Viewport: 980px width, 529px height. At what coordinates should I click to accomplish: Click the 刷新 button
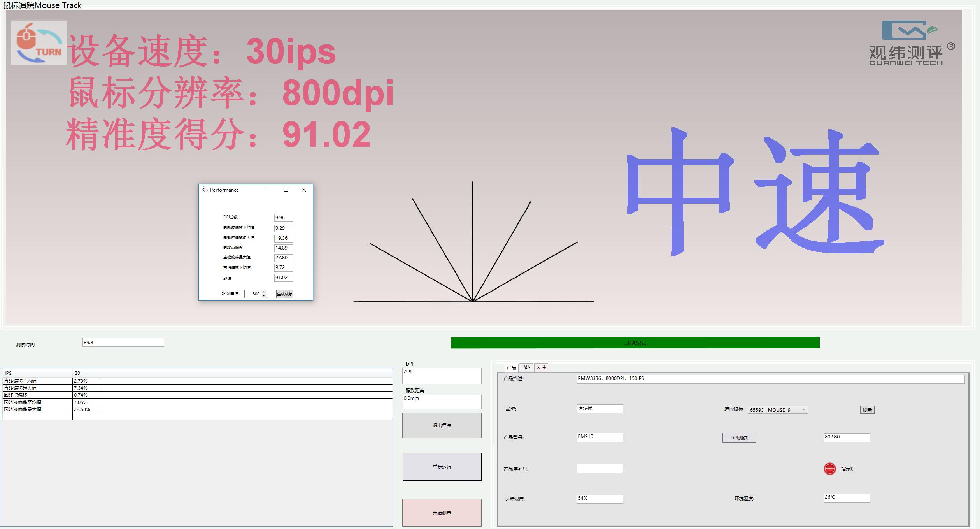[x=867, y=410]
